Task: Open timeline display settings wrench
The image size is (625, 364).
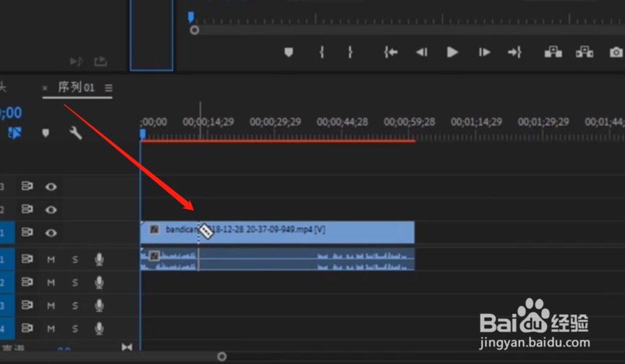Action: click(76, 133)
